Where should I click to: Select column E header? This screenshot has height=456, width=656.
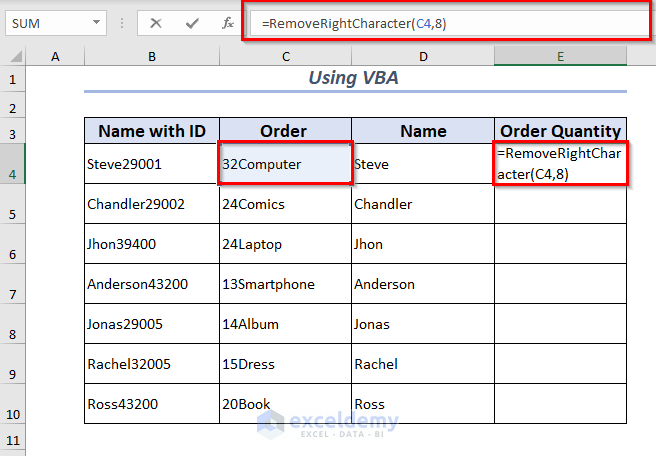click(560, 56)
